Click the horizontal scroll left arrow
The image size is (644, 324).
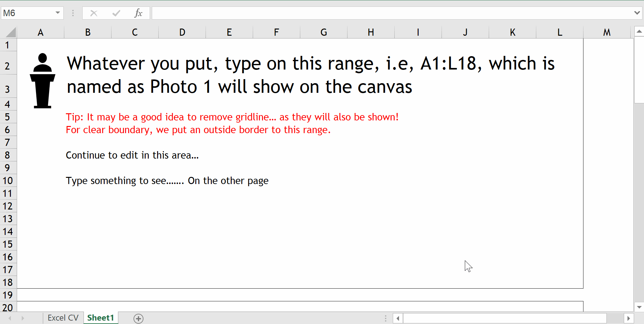point(398,318)
